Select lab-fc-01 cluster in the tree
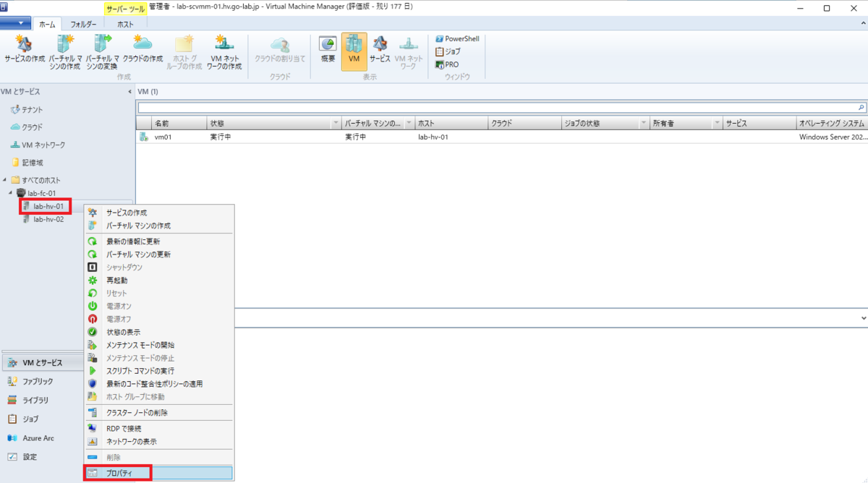 coord(36,193)
